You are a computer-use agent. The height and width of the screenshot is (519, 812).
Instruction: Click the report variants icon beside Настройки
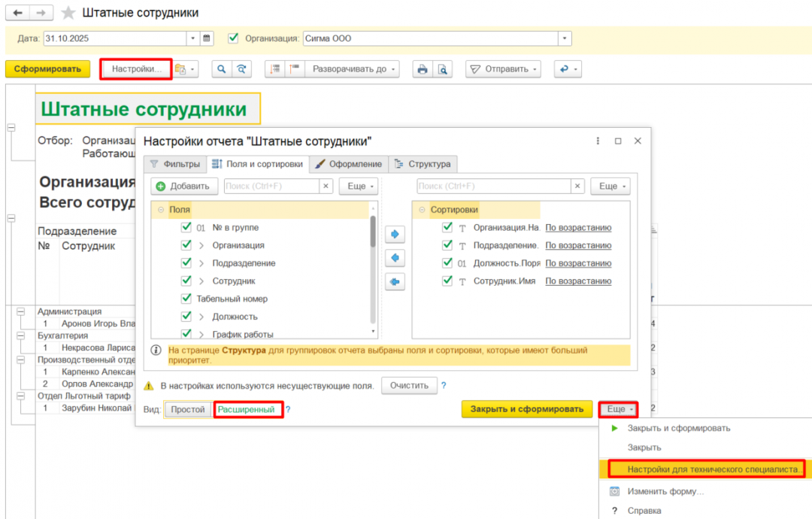[x=186, y=69]
